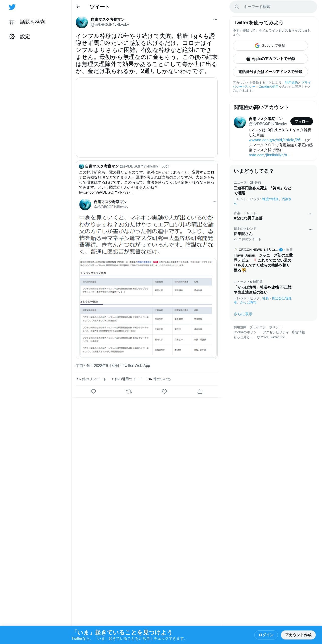The image size is (322, 644).
Task: Open ORICON NEWS verified badge
Action: coord(281,250)
